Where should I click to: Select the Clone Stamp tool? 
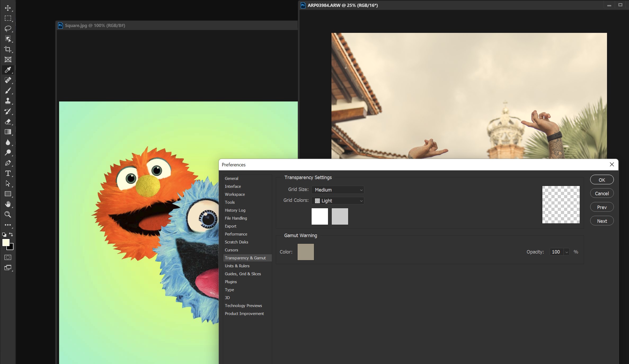pos(8,101)
